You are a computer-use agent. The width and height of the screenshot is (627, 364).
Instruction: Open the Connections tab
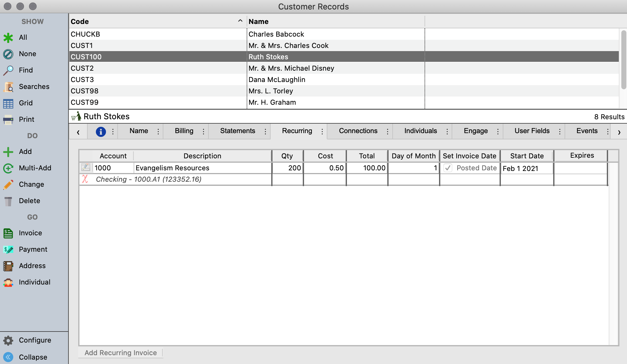[x=358, y=131]
